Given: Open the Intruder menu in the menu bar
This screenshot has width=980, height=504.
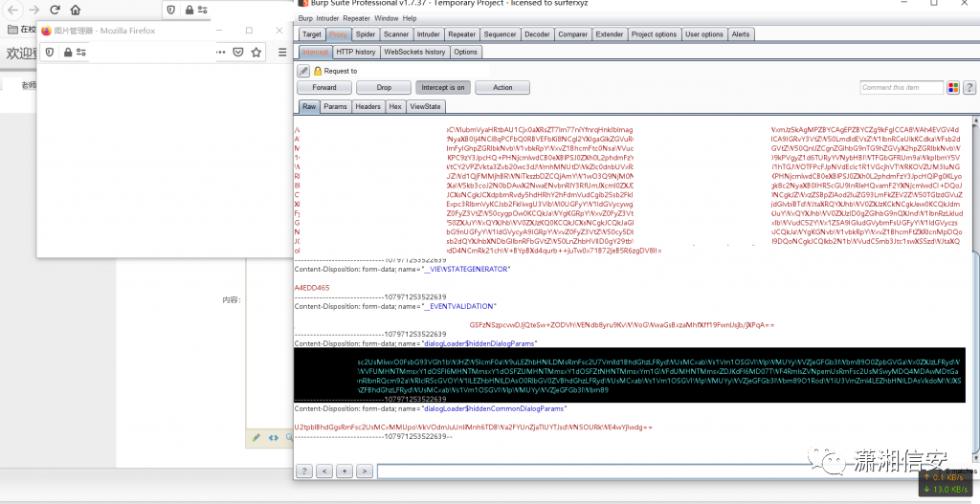Looking at the screenshot, I should 327,18.
